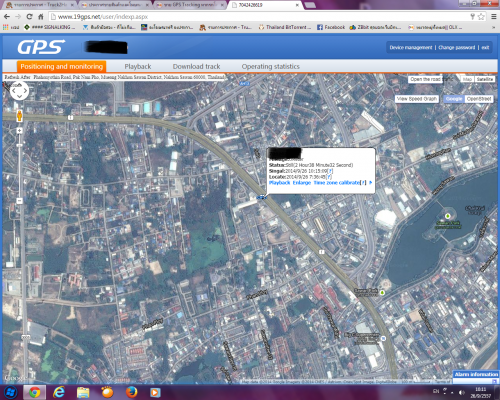Click Time zone calibrate link

[337, 183]
